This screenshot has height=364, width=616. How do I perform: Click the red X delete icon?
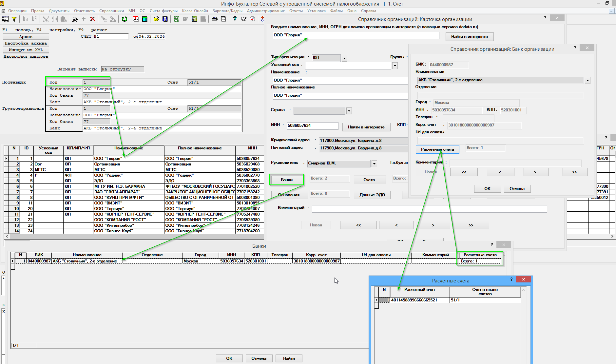click(93, 19)
